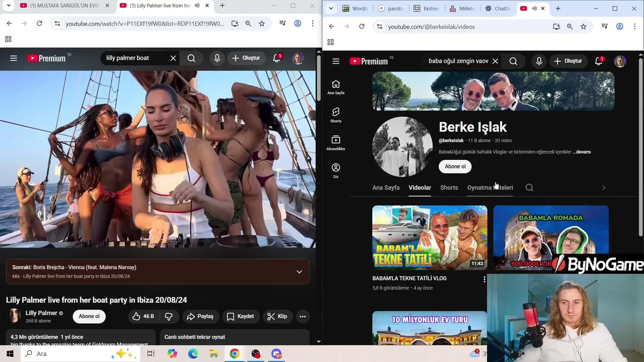Expand channel description via '...devamı'
Image resolution: width=644 pixels, height=362 pixels.
click(x=582, y=152)
